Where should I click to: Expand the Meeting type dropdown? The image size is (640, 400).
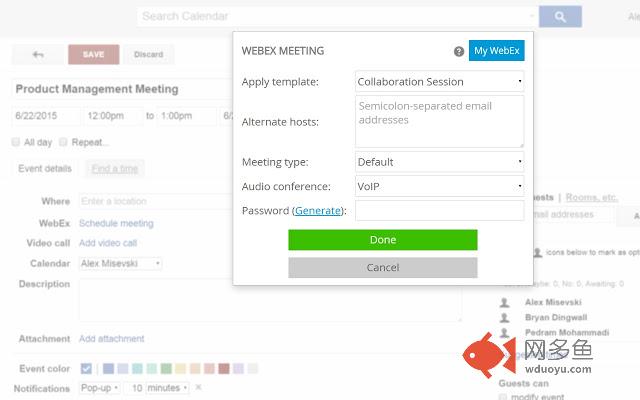[440, 162]
